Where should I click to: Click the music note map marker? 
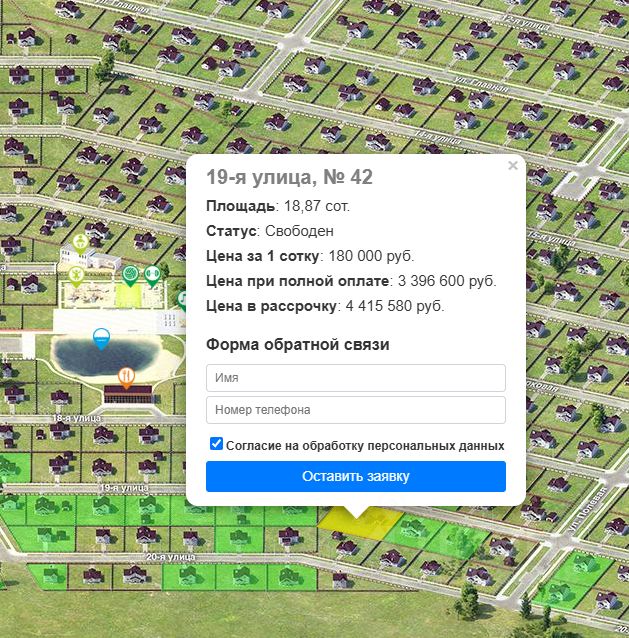click(183, 300)
